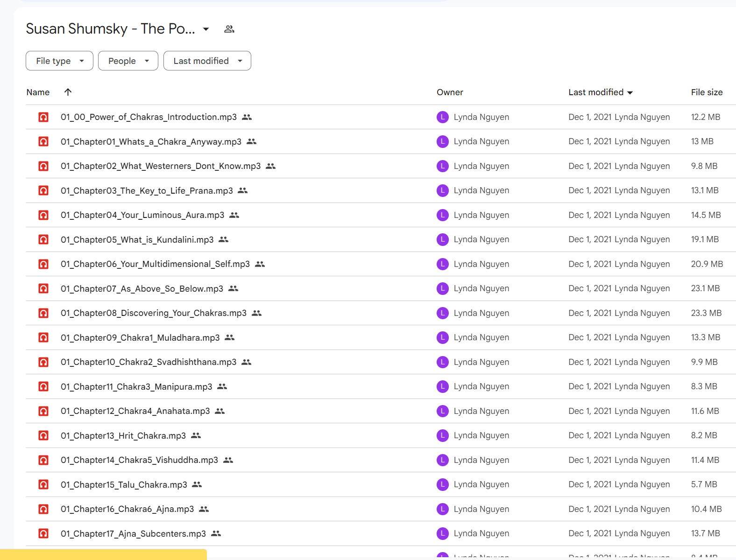Click shared icon next to 01_Chapter02_What_Westerners_Dont_Know.mp3
This screenshot has height=560, width=736.
(271, 166)
